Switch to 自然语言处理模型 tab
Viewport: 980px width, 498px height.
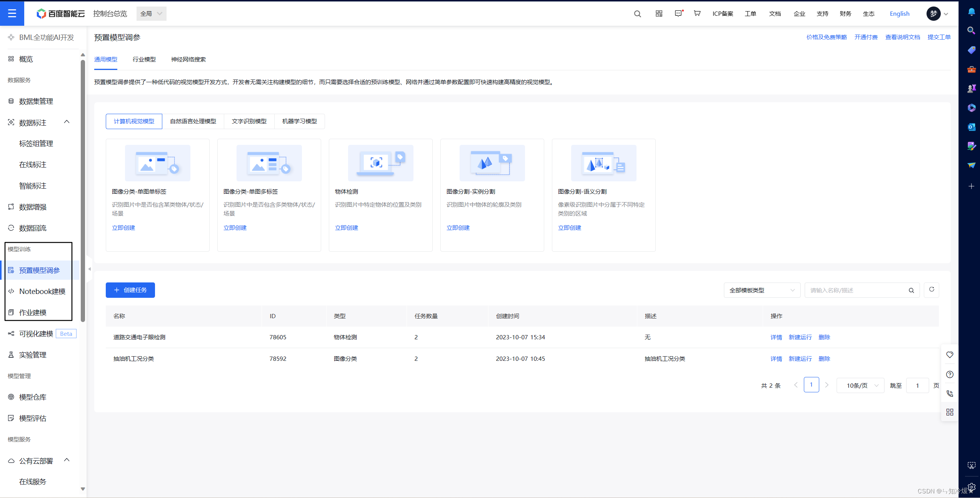click(x=193, y=121)
